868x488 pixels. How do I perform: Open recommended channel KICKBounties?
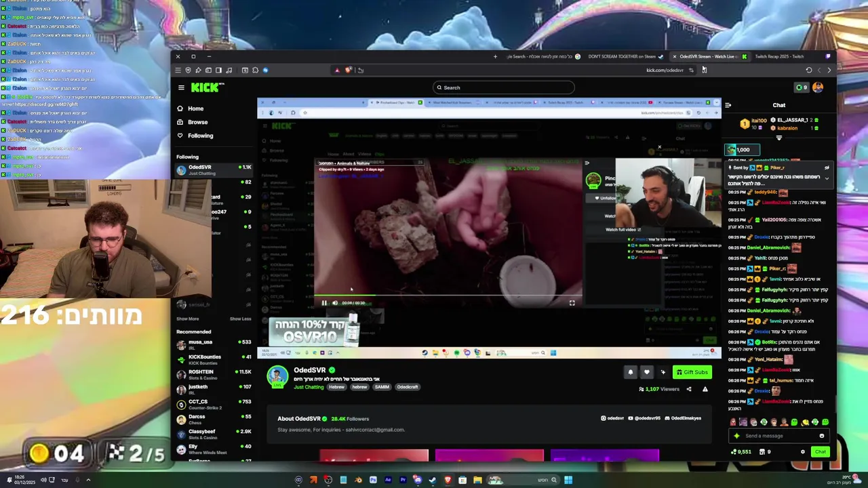(x=214, y=359)
